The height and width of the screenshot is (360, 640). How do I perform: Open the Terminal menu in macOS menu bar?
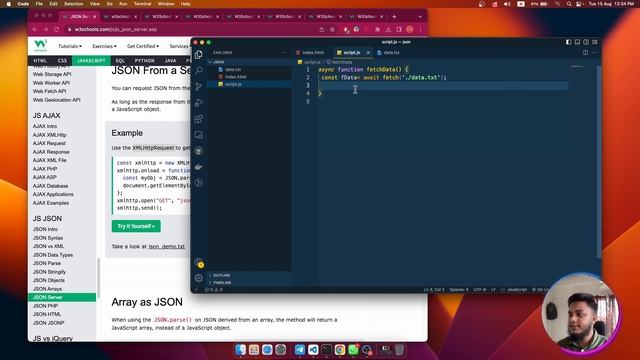pos(142,4)
